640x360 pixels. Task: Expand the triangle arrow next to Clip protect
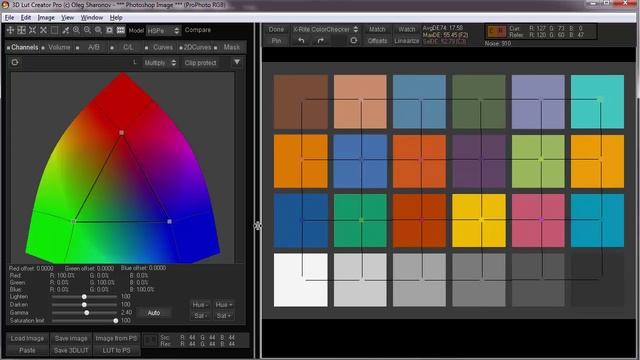(x=237, y=62)
